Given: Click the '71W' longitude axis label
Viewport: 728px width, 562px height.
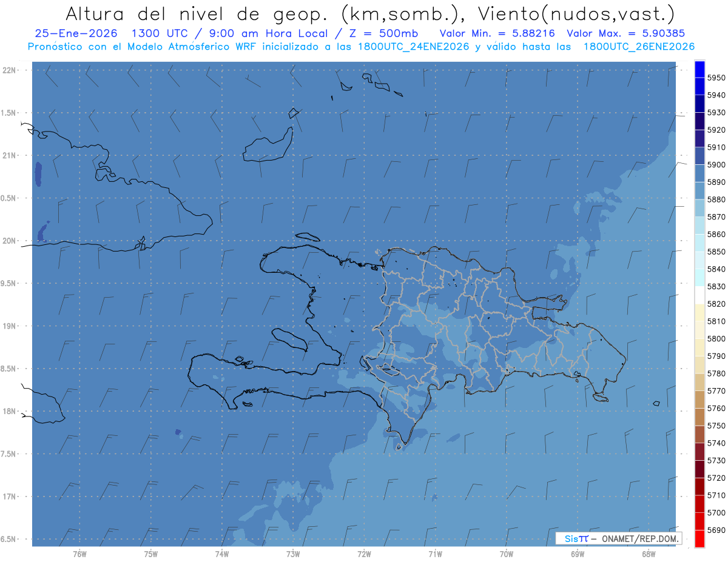Looking at the screenshot, I should pyautogui.click(x=435, y=554).
